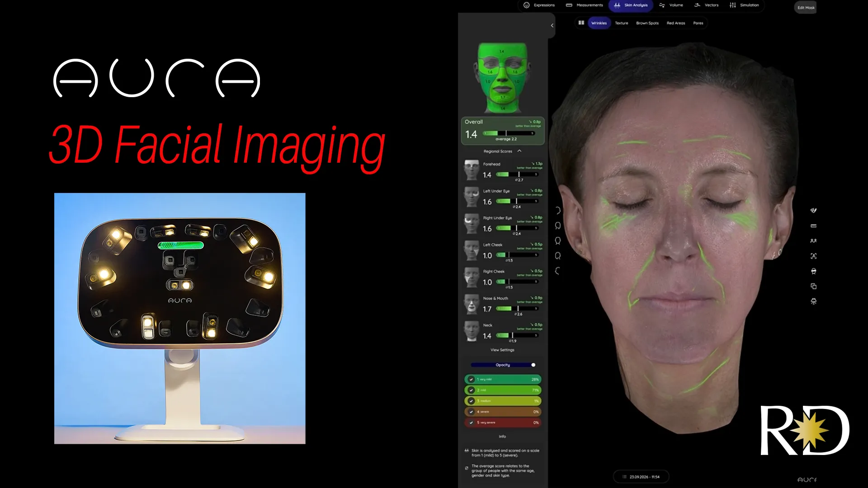Select the Pores analysis filter

click(698, 23)
